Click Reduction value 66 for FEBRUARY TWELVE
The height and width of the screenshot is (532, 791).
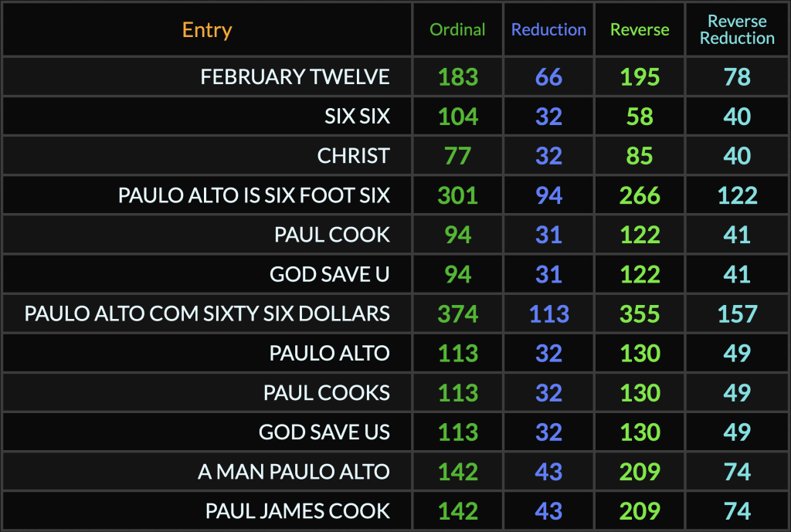[x=548, y=76]
